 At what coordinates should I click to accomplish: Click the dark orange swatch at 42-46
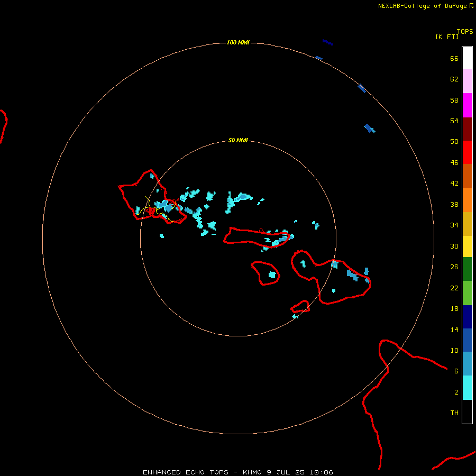point(467,176)
